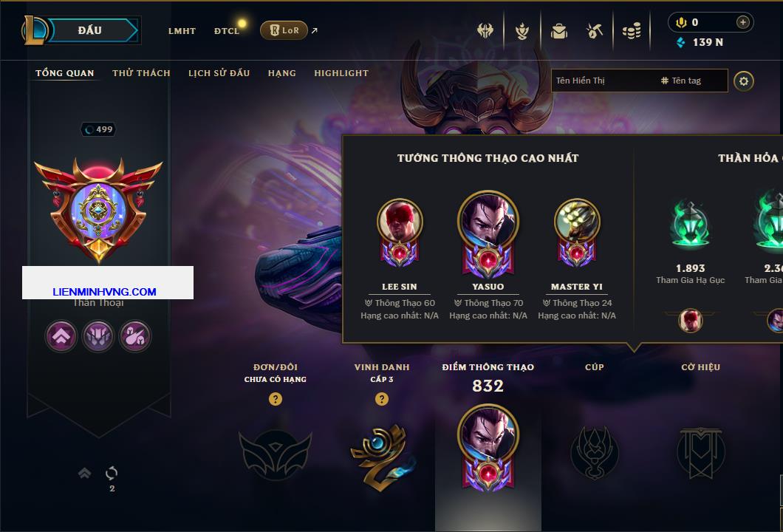Click the profile settings gear icon
The height and width of the screenshot is (532, 783).
click(x=744, y=81)
